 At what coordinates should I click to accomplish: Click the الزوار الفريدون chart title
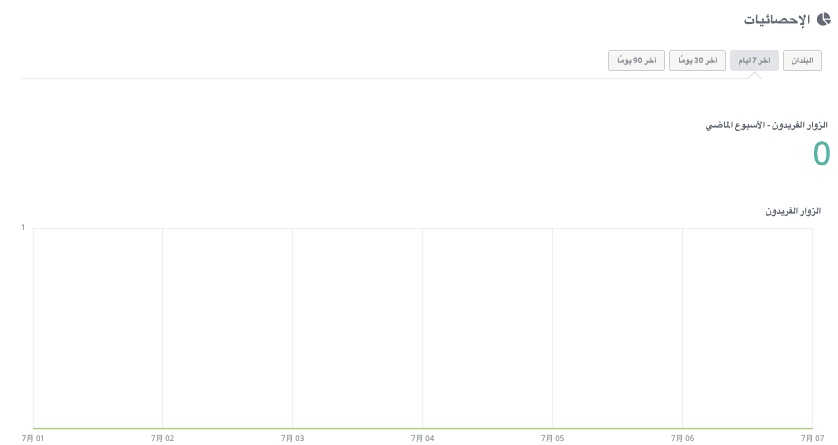pyautogui.click(x=793, y=211)
